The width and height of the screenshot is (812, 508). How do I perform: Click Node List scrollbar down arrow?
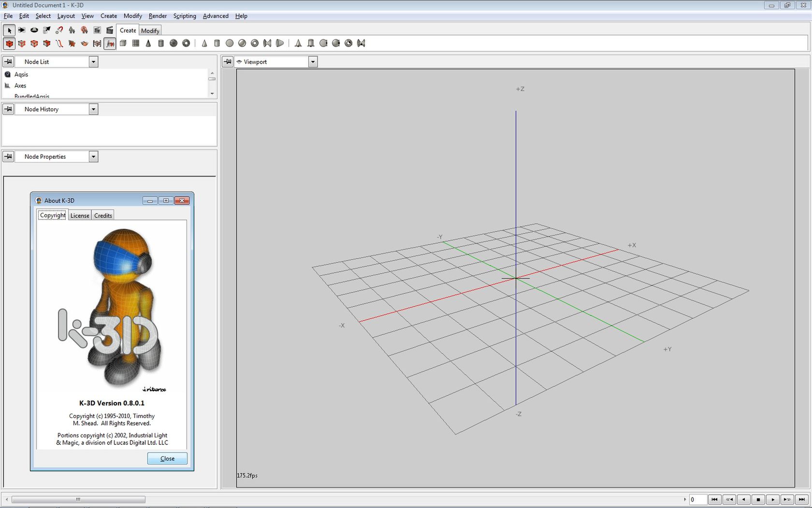[x=212, y=93]
